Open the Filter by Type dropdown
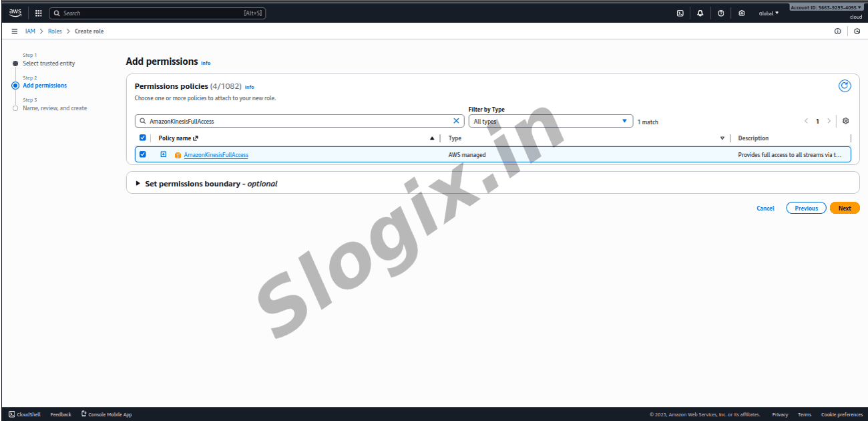This screenshot has height=421, width=868. [551, 121]
